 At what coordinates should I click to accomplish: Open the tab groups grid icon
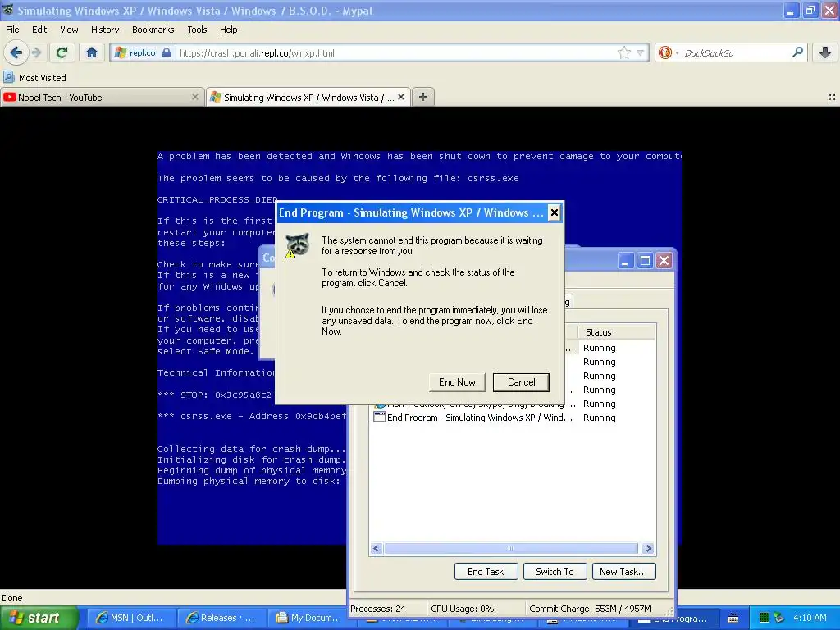click(x=831, y=97)
